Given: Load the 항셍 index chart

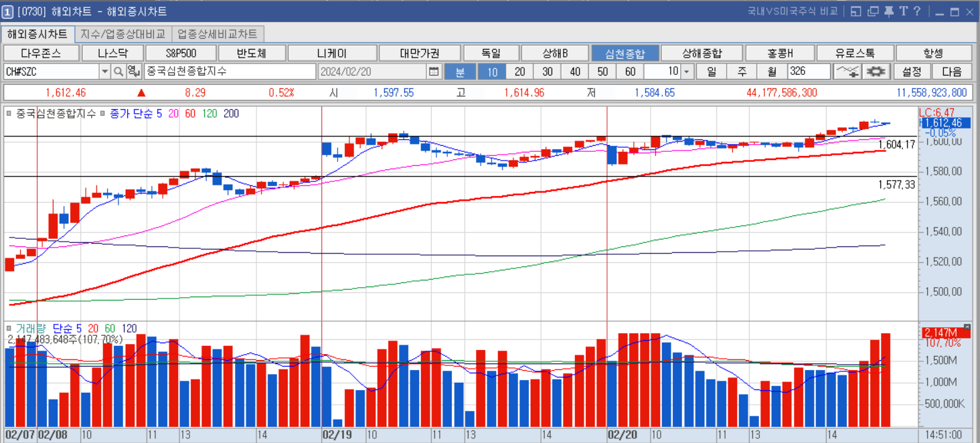Looking at the screenshot, I should [x=933, y=53].
